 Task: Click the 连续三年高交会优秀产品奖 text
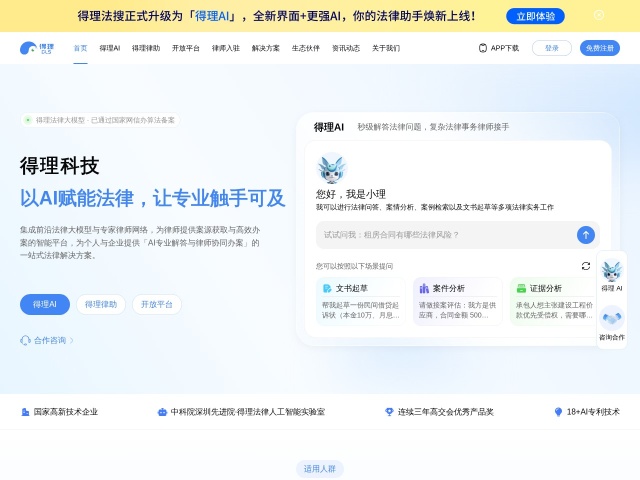(446, 412)
